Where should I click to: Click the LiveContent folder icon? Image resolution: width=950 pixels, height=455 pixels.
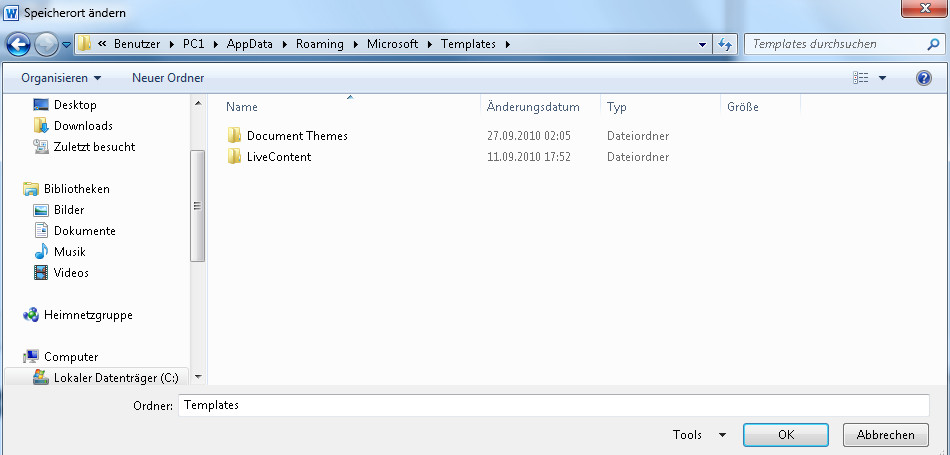[x=234, y=157]
